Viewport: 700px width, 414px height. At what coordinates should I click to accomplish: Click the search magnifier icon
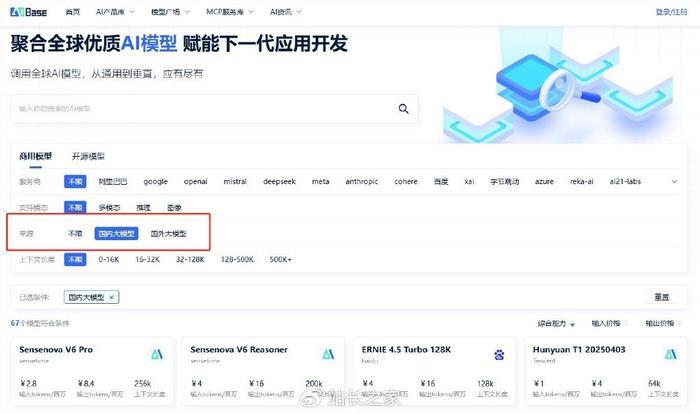coord(403,109)
